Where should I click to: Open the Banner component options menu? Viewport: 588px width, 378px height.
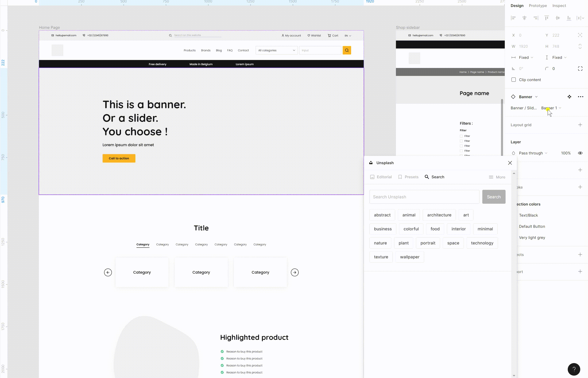(x=580, y=97)
